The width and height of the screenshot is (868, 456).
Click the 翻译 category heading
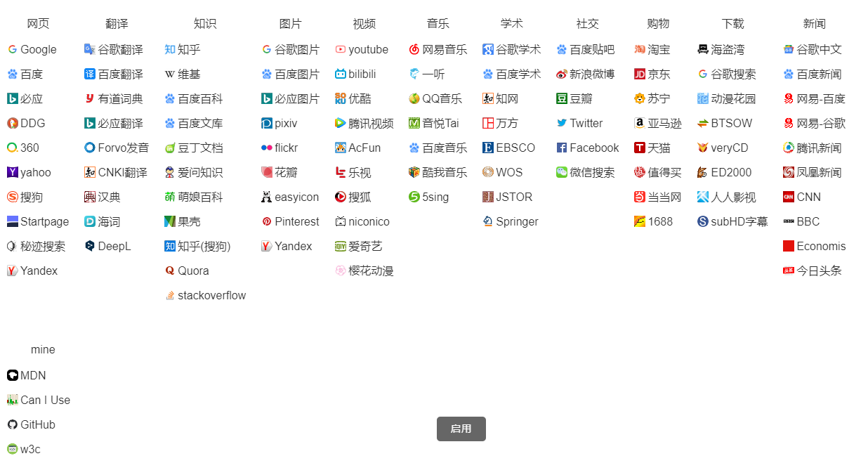117,24
